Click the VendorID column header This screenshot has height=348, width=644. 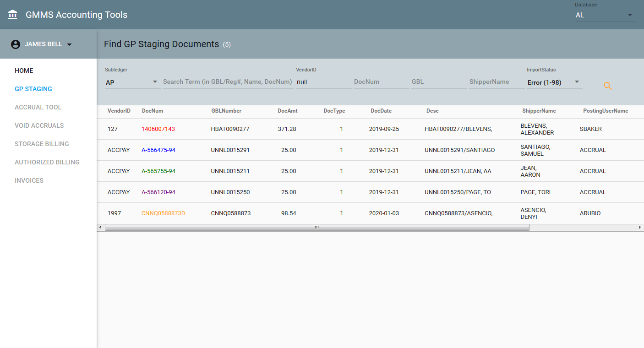(119, 111)
